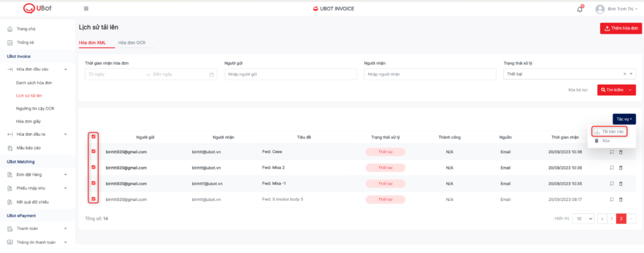Click the Mẫu báo cáo document icon
The height and width of the screenshot is (253, 644).
click(10, 148)
